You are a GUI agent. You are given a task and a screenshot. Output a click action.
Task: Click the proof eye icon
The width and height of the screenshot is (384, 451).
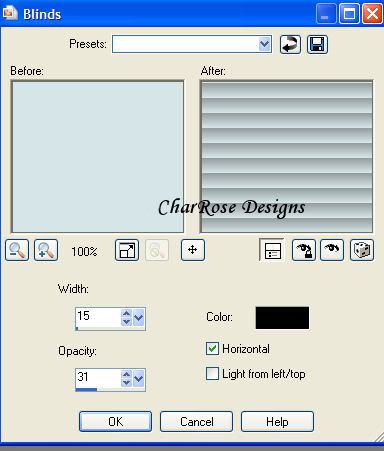332,250
